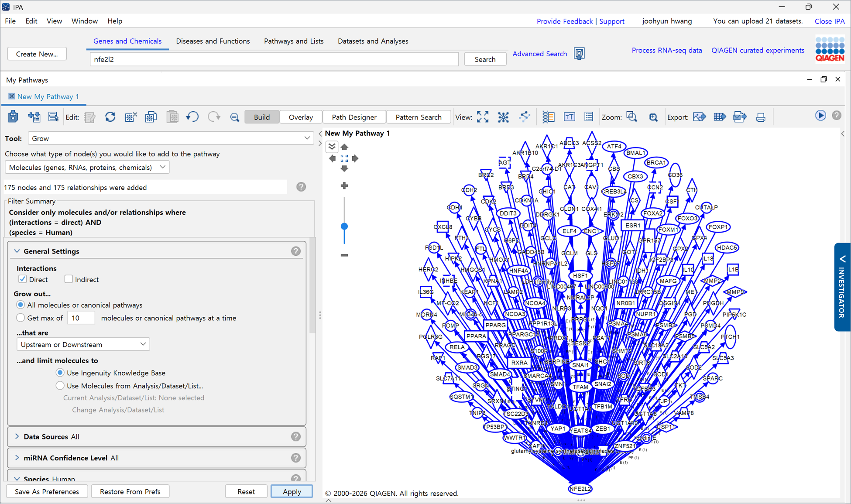
Task: Click the canvas zoom slider handle
Action: [344, 226]
